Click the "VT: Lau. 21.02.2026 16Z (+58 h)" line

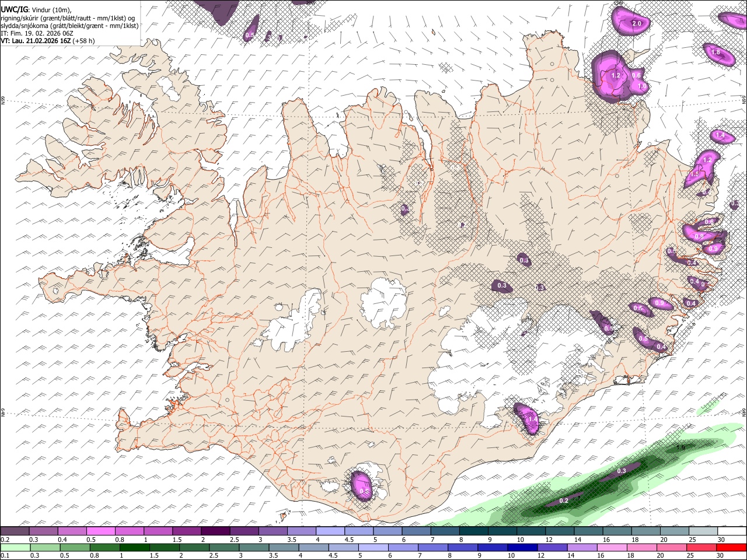(48, 41)
